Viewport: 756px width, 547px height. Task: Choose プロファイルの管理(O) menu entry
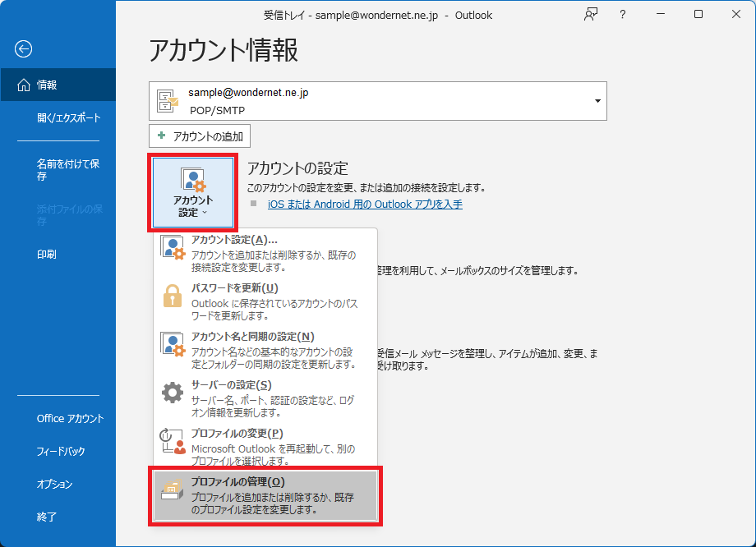[265, 495]
